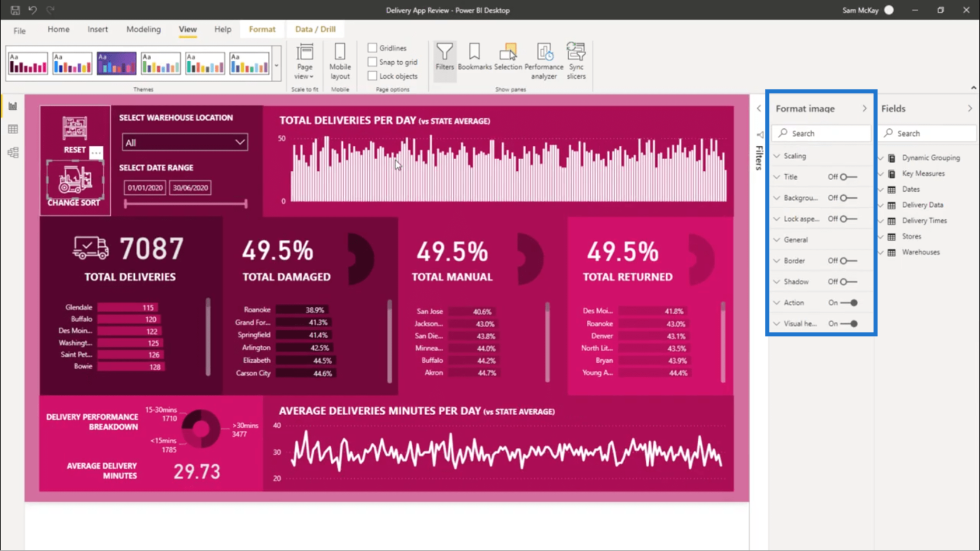
Task: Click the Format image search box
Action: tap(821, 134)
